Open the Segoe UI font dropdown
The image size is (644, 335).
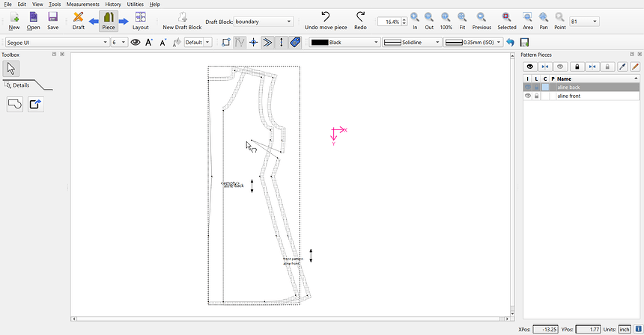(57, 42)
